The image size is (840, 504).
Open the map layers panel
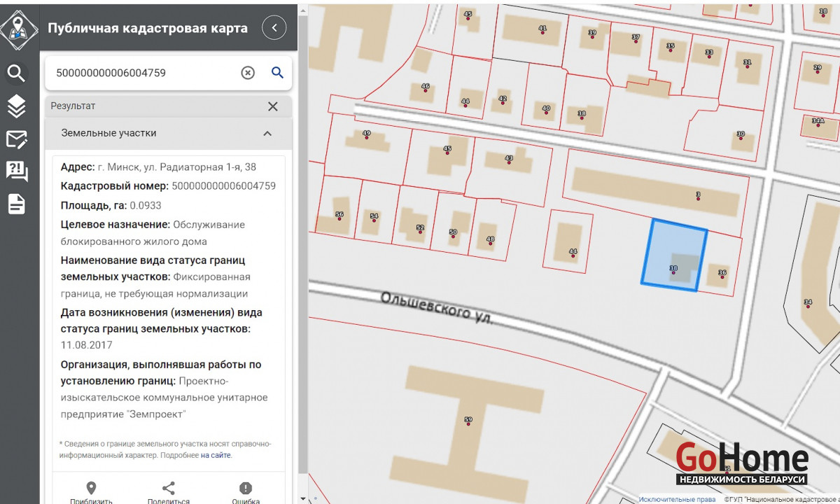(x=17, y=106)
